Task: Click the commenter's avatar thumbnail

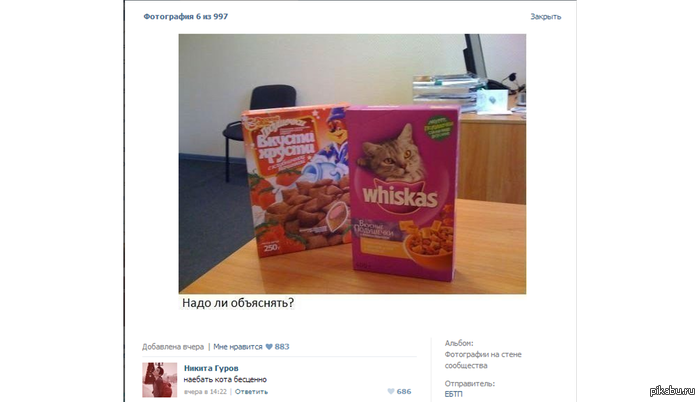Action: 159,380
